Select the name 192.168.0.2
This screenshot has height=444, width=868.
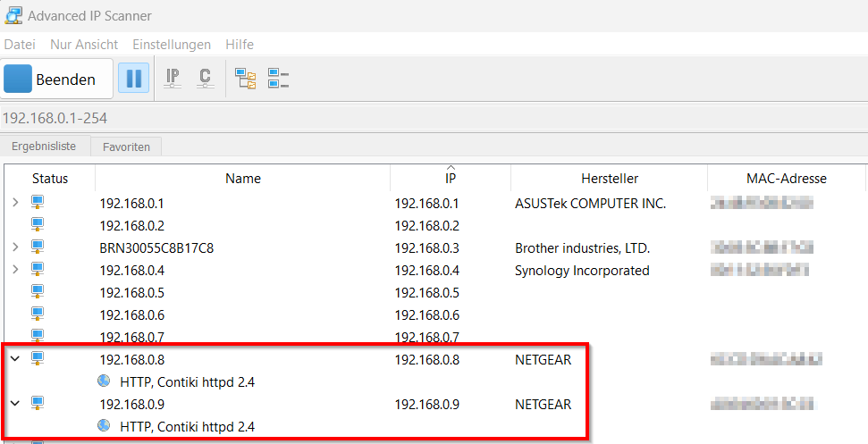(x=131, y=226)
